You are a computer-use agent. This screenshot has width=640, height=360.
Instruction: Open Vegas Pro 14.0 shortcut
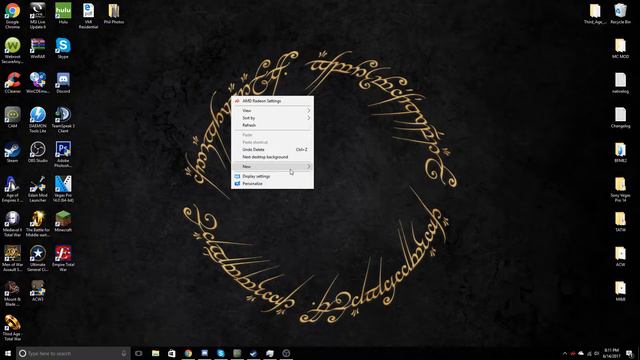(x=63, y=189)
